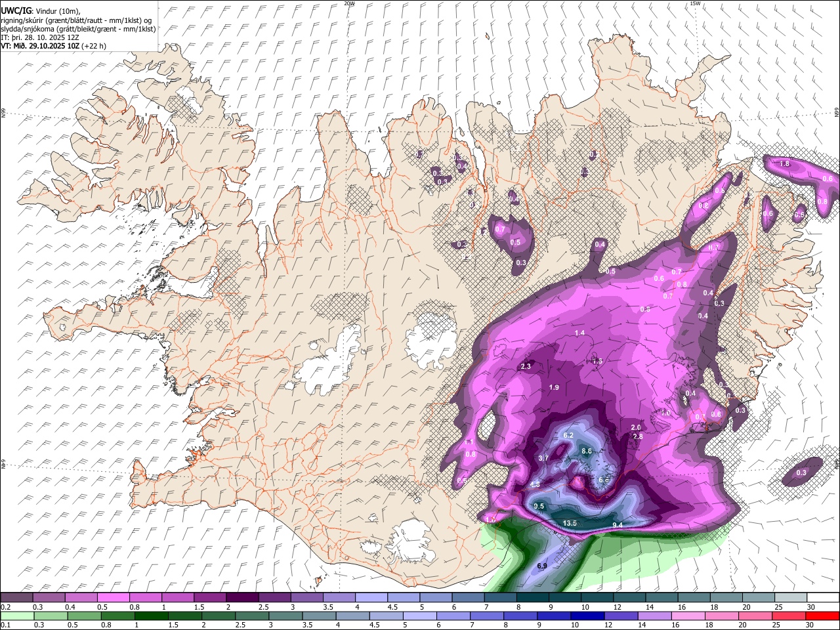
Task: Click the "2.3" snowfall value on the map
Action: point(526,366)
